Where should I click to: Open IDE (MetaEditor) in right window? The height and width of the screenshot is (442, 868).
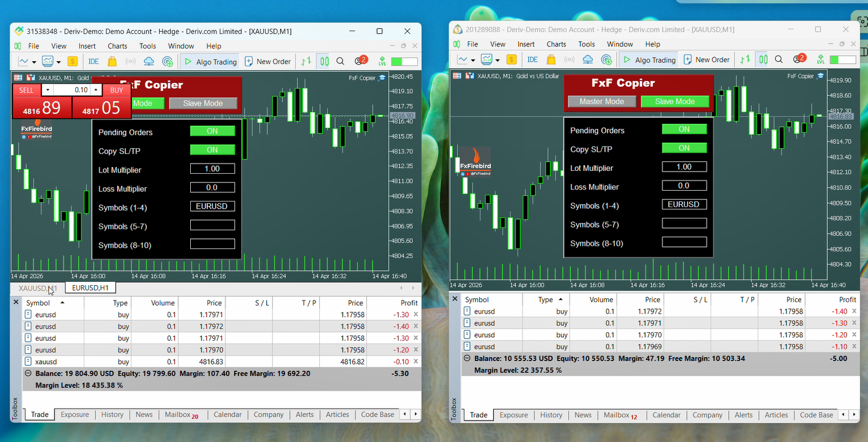[x=532, y=59]
